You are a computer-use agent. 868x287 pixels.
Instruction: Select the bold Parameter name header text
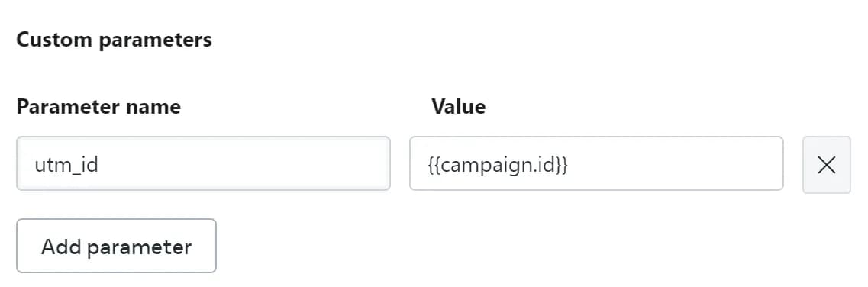[x=98, y=106]
